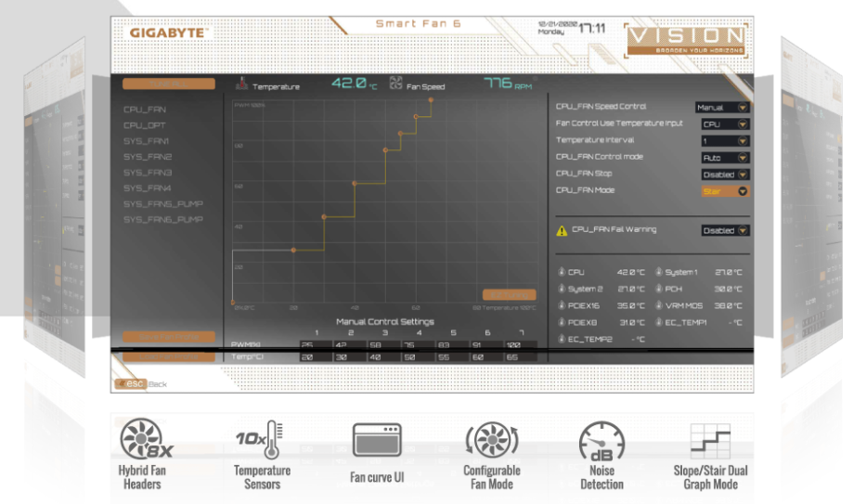Viewport: 866px width, 504px height.
Task: Click Temp field showing 40 in column 3
Action: point(384,357)
